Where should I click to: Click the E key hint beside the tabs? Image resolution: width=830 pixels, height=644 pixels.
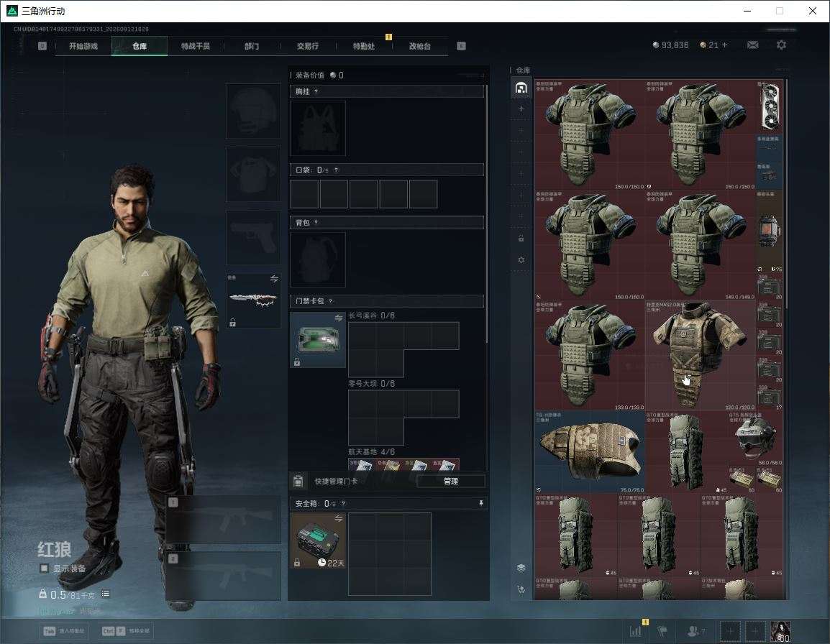click(x=461, y=46)
